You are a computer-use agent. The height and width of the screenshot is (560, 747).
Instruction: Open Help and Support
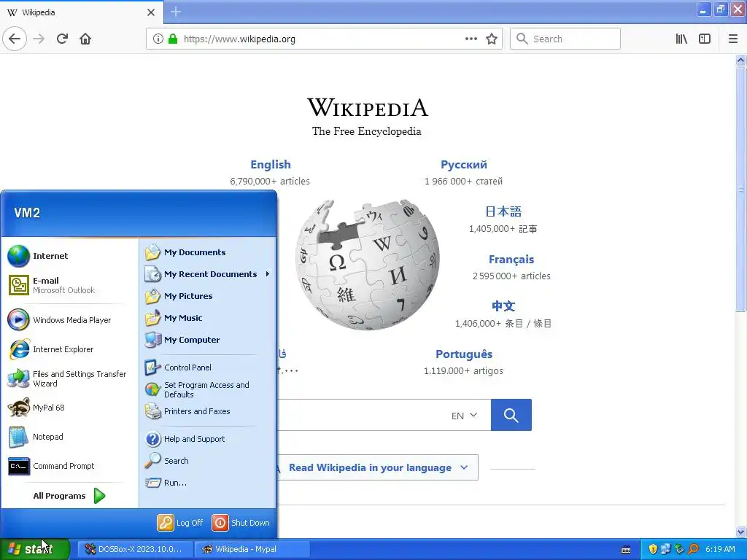[208, 438]
